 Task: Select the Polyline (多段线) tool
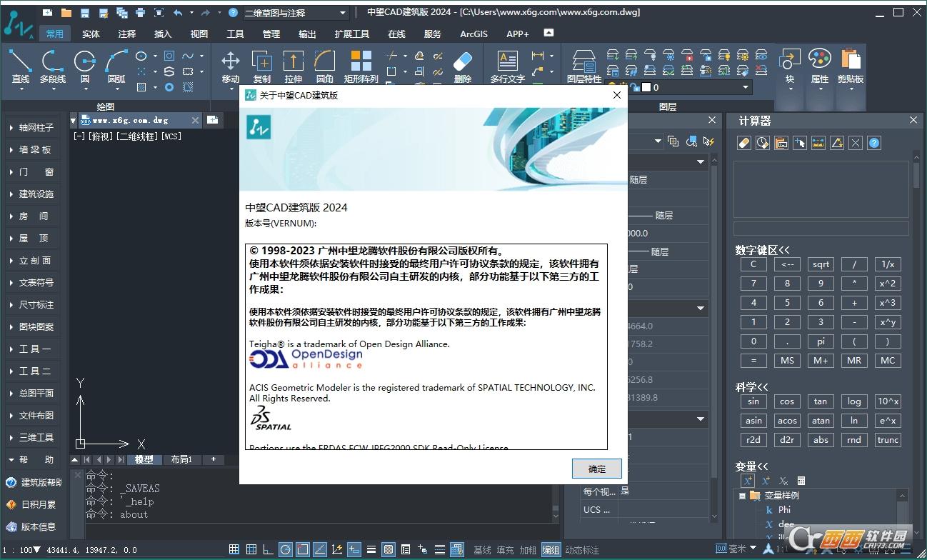(53, 68)
